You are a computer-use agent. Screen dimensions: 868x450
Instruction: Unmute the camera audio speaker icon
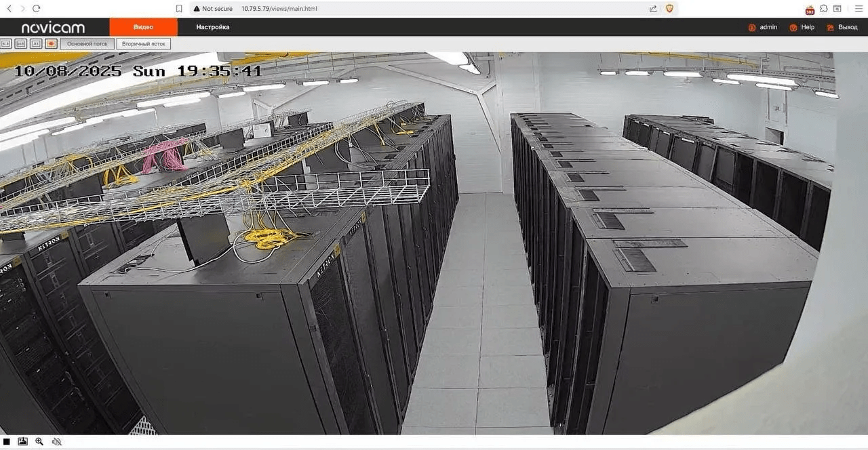[x=56, y=442]
